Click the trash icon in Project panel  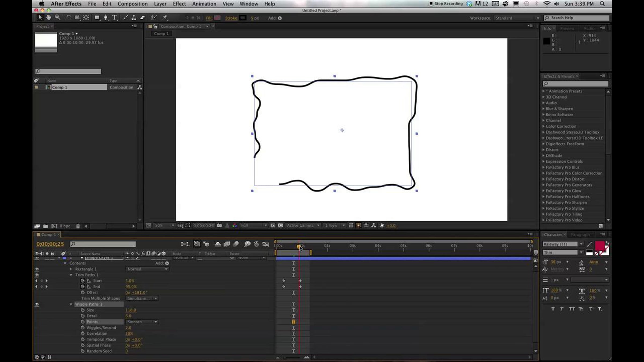point(78,226)
